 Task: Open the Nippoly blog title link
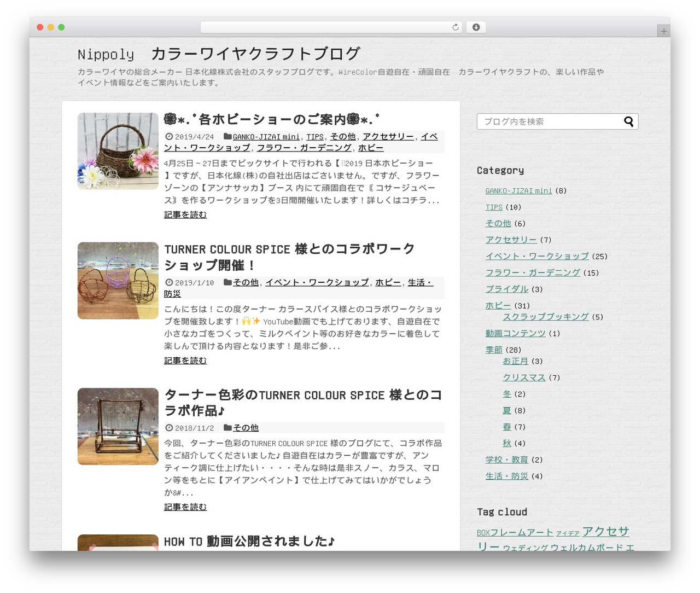[219, 54]
